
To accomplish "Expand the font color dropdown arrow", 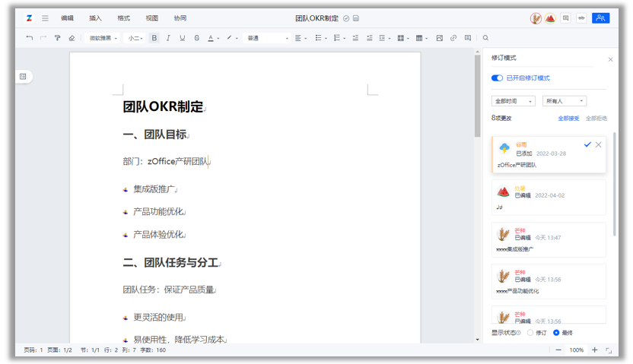I will [x=218, y=38].
